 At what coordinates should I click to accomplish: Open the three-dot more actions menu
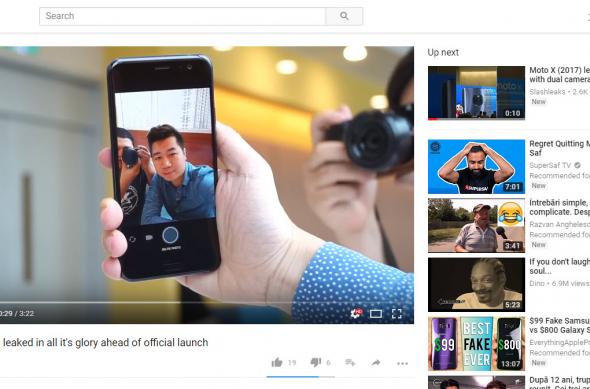click(402, 363)
